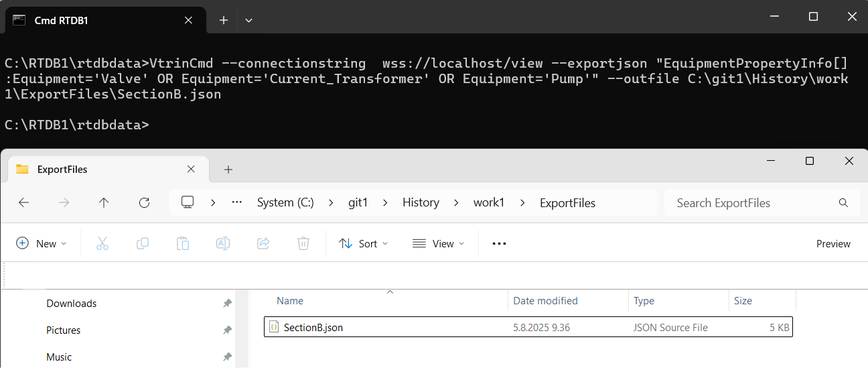Refresh the ExportFiles folder view
Image resolution: width=868 pixels, height=374 pixels.
pyautogui.click(x=144, y=202)
